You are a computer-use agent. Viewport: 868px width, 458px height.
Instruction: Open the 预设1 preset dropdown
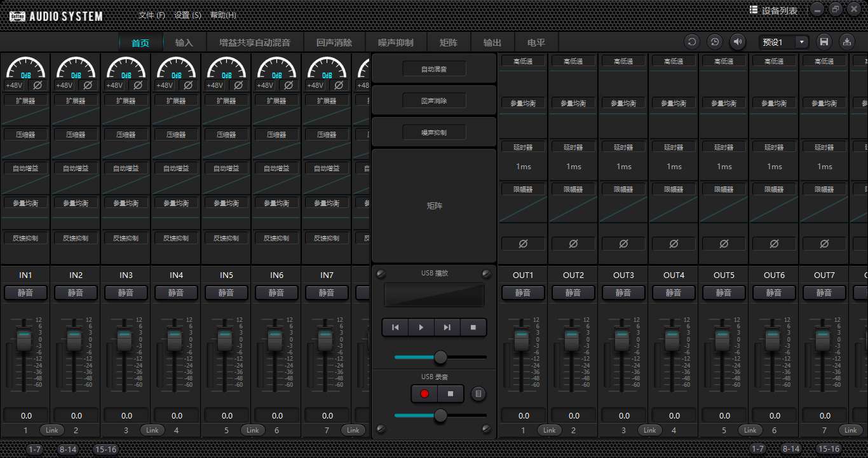[801, 42]
